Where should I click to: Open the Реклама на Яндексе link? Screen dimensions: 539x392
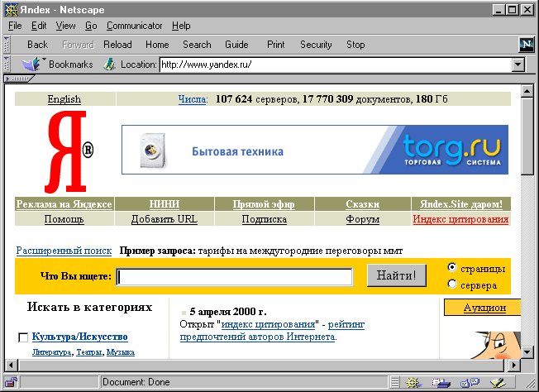coord(64,204)
